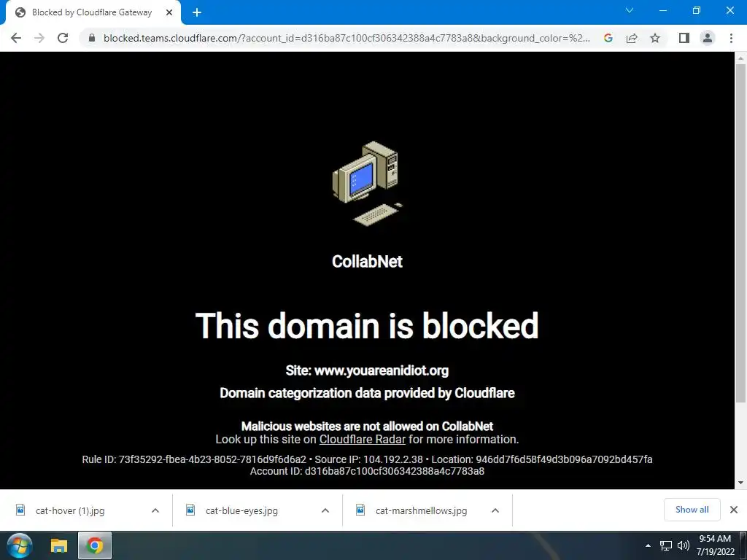This screenshot has width=747, height=560.
Task: Close the downloads bar
Action: pos(734,510)
